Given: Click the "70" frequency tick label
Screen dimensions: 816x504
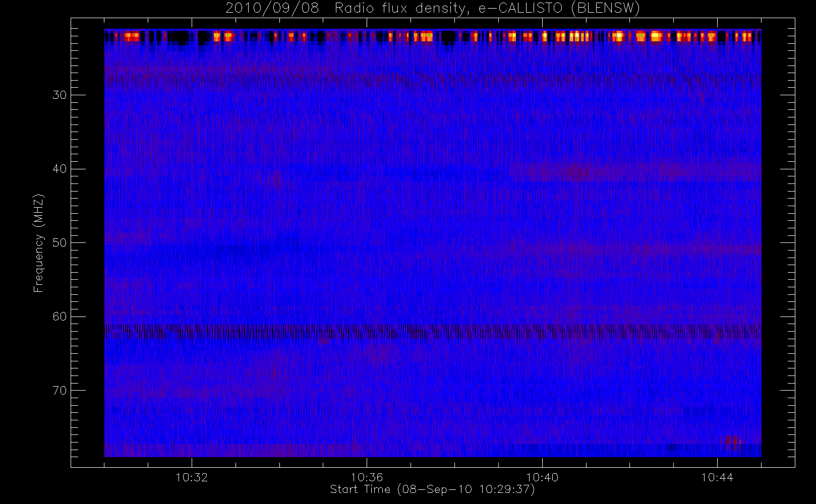Looking at the screenshot, I should click(59, 391).
